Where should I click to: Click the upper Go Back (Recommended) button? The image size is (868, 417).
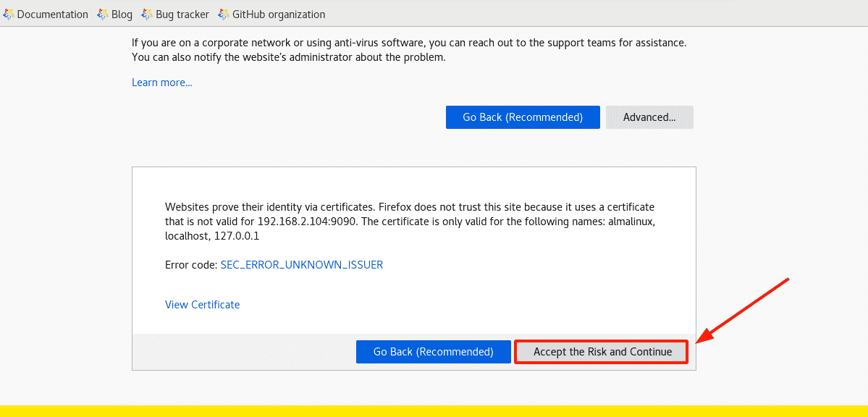pyautogui.click(x=523, y=117)
